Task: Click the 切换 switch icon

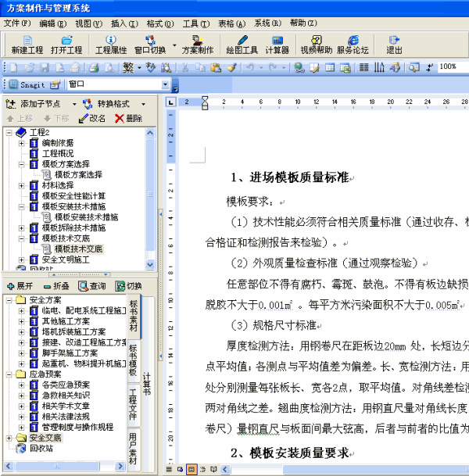Action: pyautogui.click(x=120, y=286)
